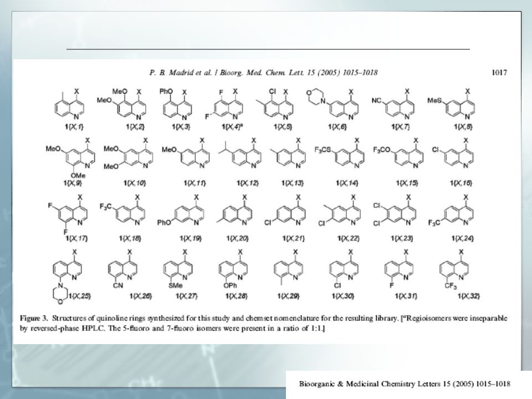532x399 pixels.
Task: Select the structure label 1{X,16}
Action: click(x=461, y=183)
